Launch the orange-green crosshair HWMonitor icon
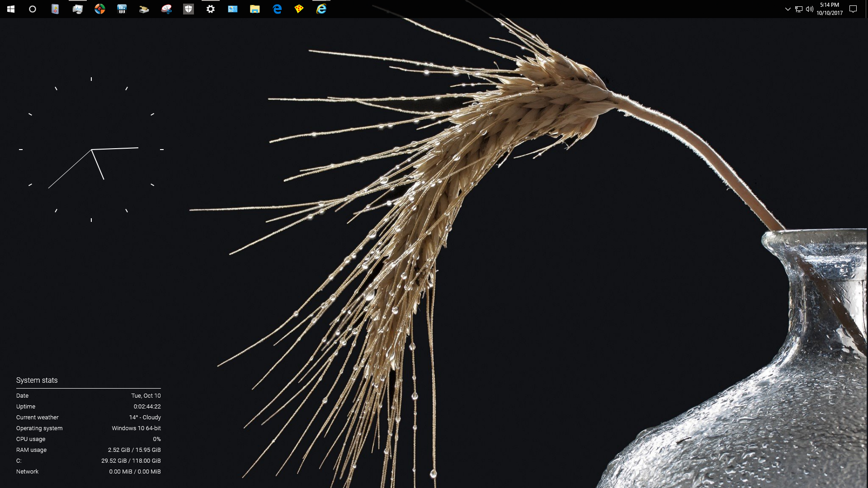 pos(100,9)
